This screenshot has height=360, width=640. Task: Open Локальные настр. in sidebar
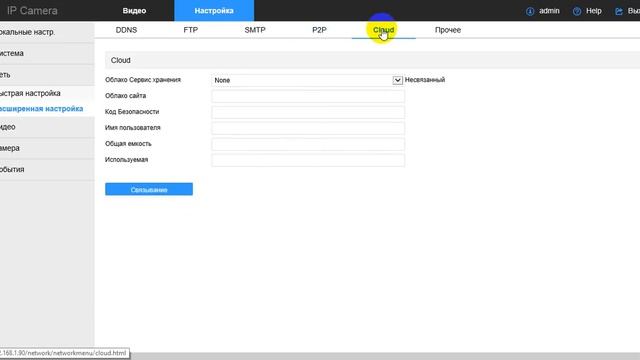coord(47,32)
